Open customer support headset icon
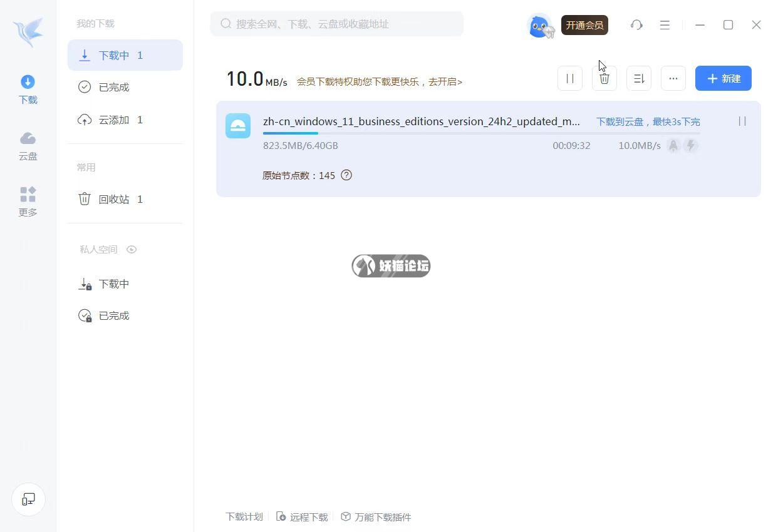Image resolution: width=783 pixels, height=532 pixels. point(636,25)
